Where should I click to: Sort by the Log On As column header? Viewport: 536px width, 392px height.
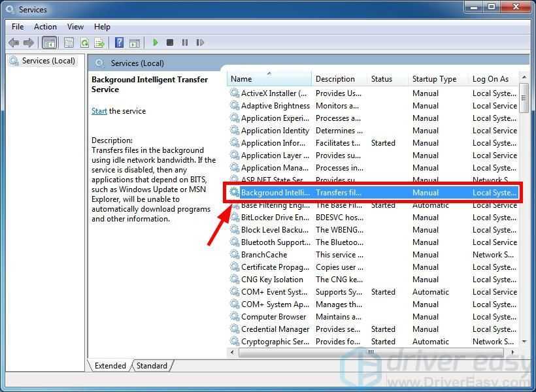(494, 79)
